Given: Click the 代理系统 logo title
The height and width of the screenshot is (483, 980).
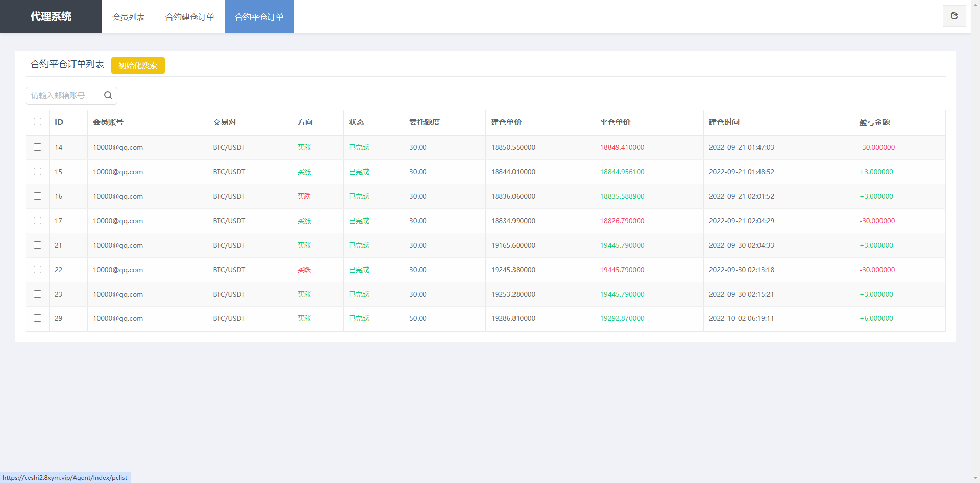Looking at the screenshot, I should click(x=51, y=17).
